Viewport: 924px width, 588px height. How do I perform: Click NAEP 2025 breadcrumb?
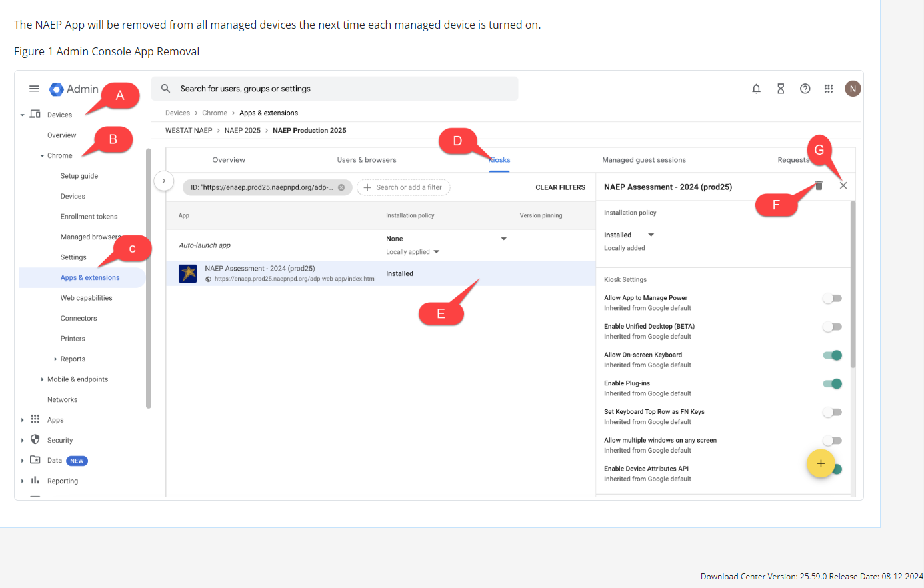click(243, 130)
